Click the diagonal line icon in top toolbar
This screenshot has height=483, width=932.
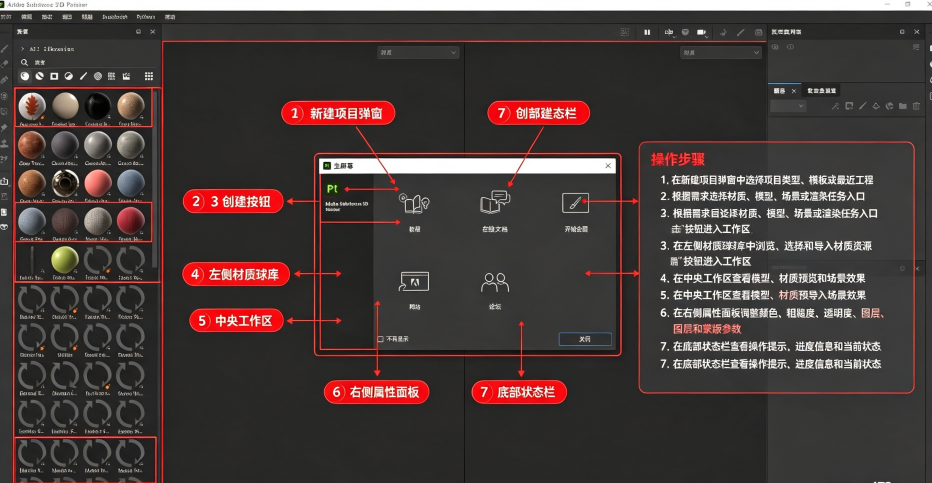[741, 33]
